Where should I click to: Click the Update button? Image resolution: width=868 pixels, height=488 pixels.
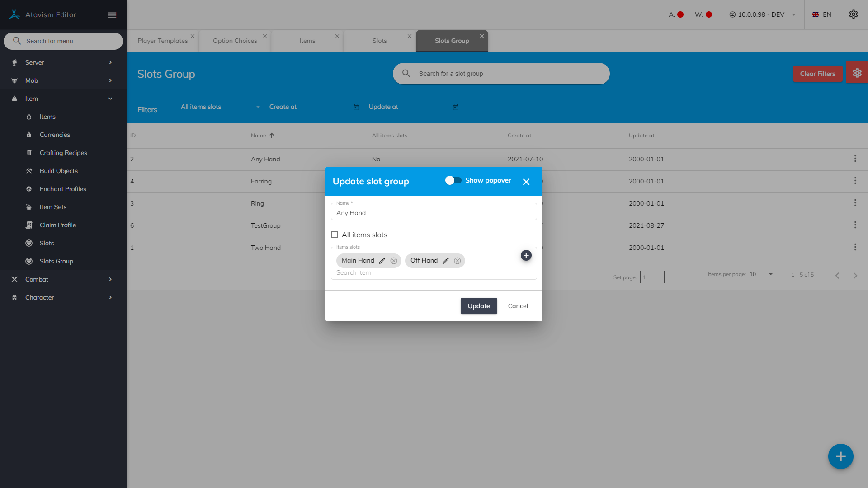478,306
